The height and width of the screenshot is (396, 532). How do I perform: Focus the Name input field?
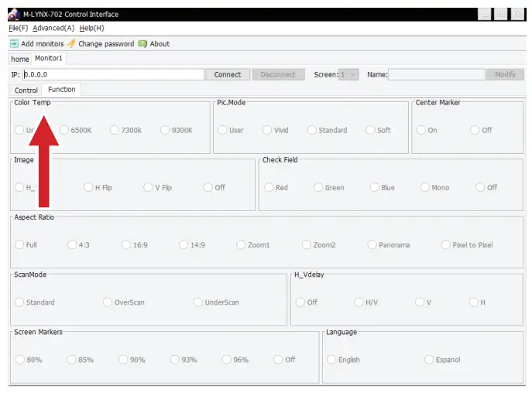436,74
